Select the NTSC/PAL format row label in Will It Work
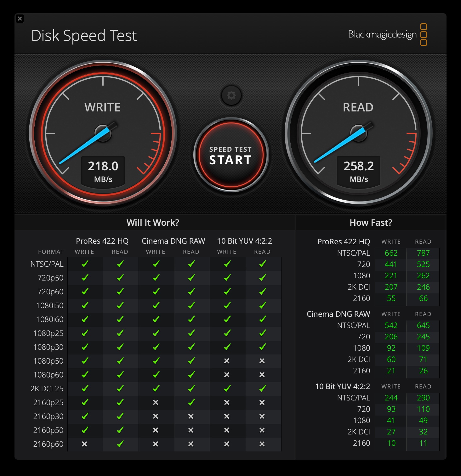Image resolution: width=461 pixels, height=476 pixels. 47,264
